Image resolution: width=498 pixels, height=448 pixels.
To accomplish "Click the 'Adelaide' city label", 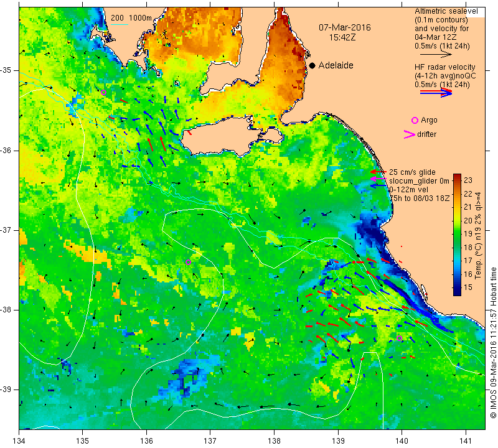I will pyautogui.click(x=336, y=65).
